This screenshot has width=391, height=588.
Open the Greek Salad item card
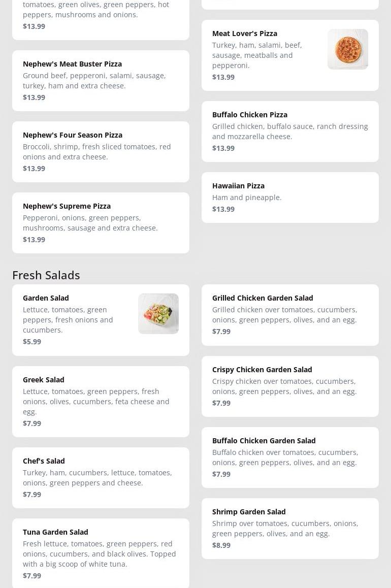(x=101, y=402)
